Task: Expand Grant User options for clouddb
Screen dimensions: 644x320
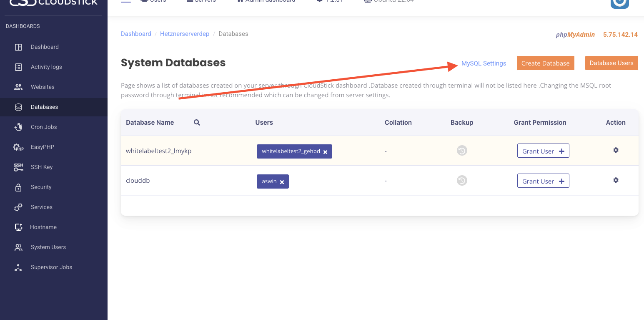Action: point(543,181)
